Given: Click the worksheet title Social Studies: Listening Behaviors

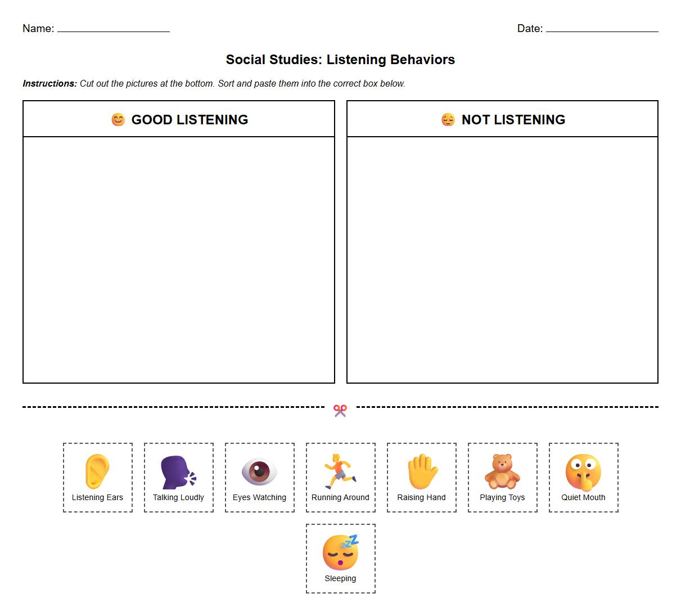Looking at the screenshot, I should (x=340, y=60).
